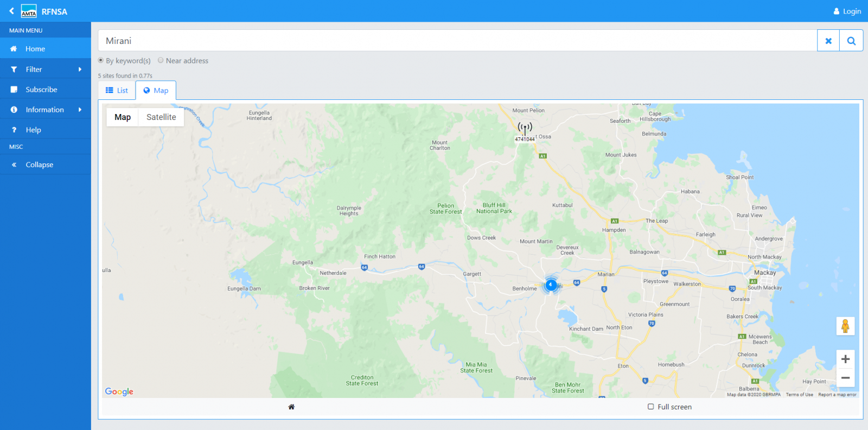The height and width of the screenshot is (430, 868).
Task: Click the Kinchant Dam map label
Action: pos(586,329)
